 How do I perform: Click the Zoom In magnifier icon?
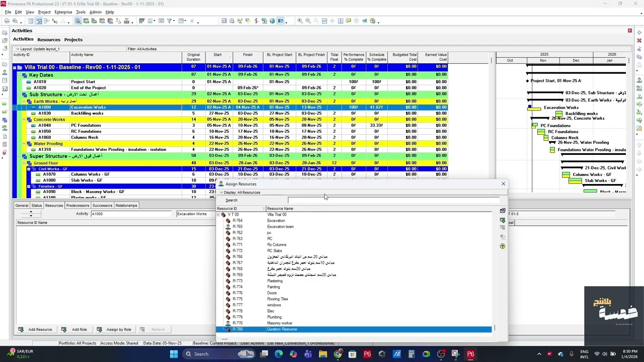click(x=300, y=21)
